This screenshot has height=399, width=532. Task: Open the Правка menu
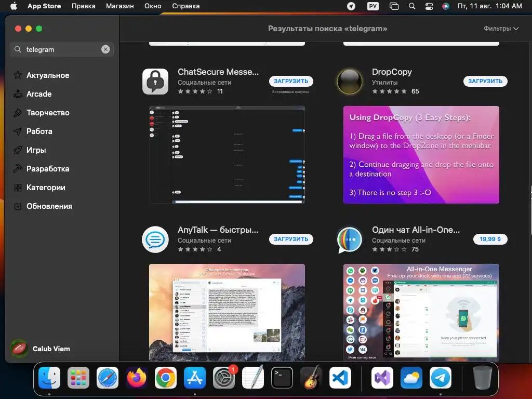(x=84, y=6)
